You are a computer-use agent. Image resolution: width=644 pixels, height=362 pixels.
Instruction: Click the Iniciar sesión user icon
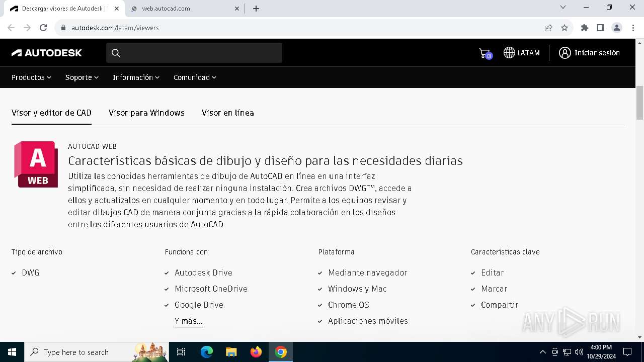[x=565, y=53]
